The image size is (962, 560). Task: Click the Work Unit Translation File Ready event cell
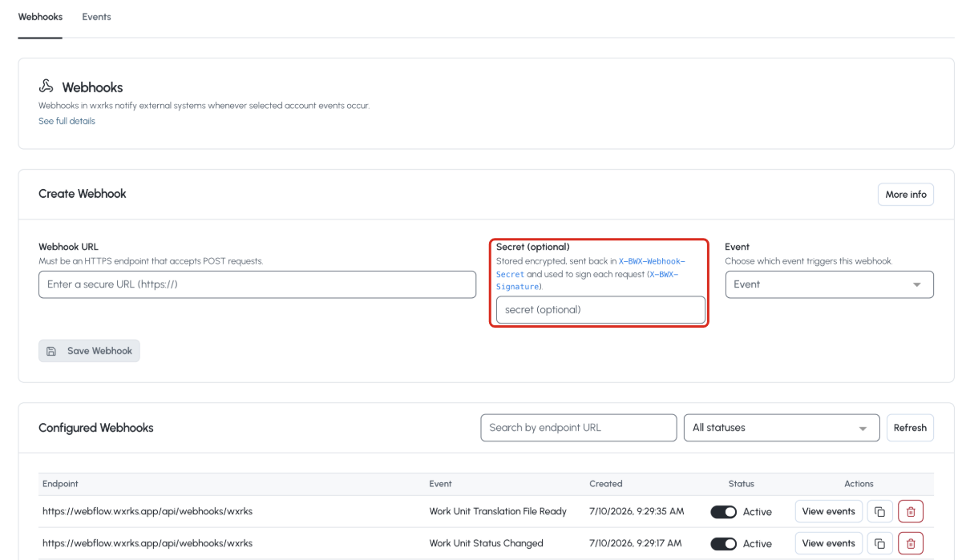(x=498, y=511)
